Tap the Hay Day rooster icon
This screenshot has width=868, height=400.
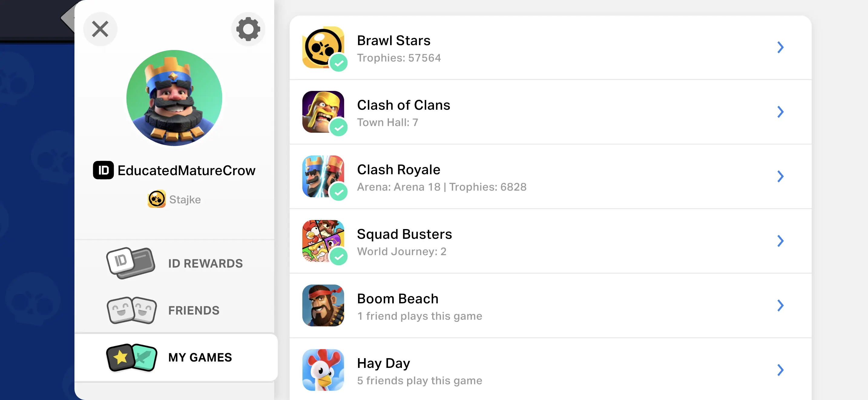point(323,370)
